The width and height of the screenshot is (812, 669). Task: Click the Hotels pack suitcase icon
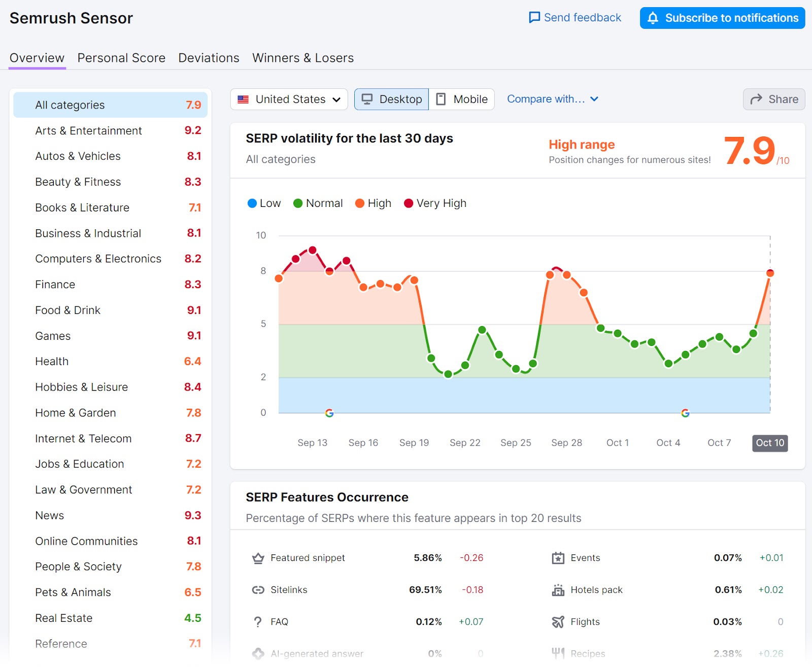[x=558, y=589]
